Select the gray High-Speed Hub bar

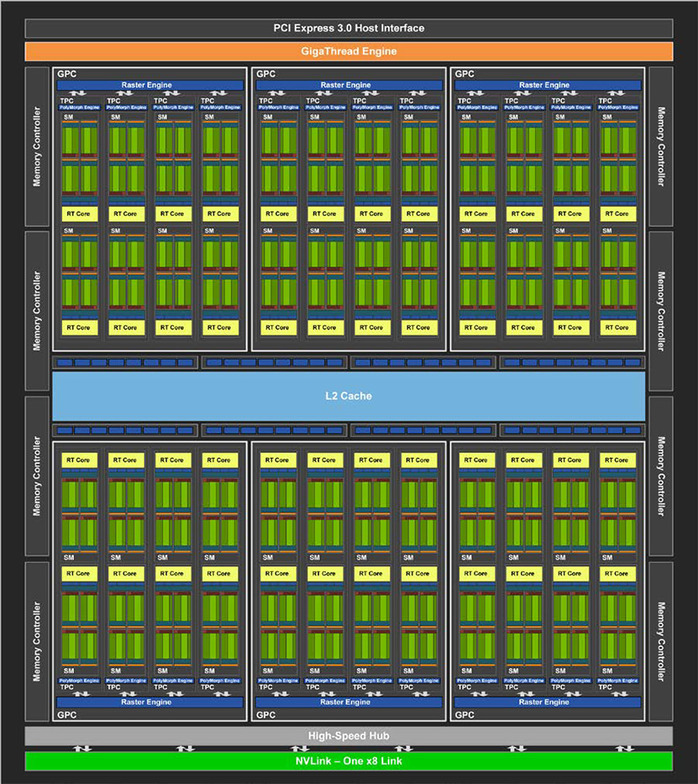(x=349, y=736)
